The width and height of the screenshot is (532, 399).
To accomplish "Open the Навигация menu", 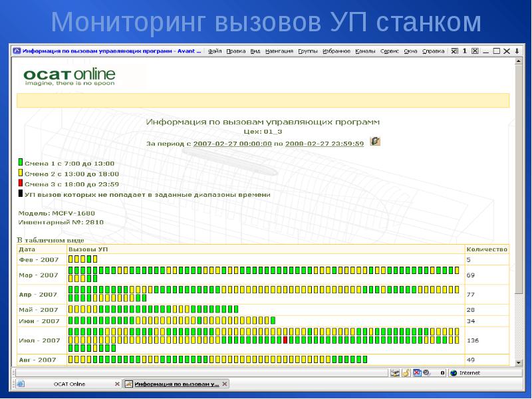I will coord(279,51).
